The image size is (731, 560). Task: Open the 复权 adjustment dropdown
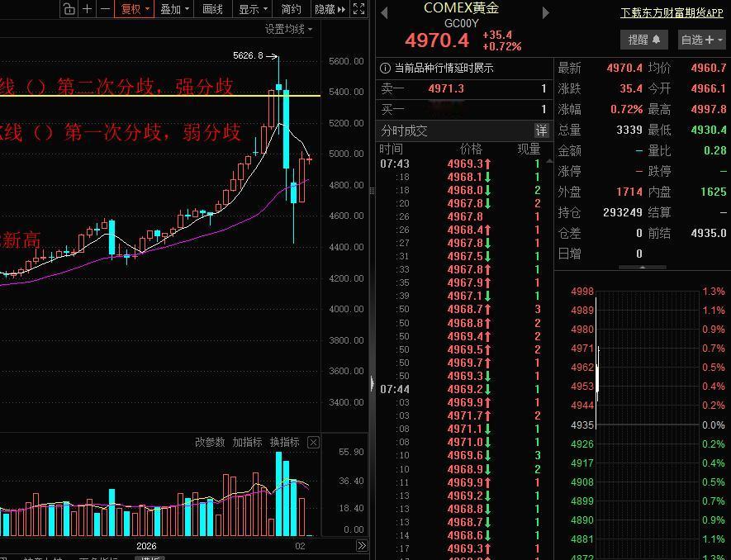pyautogui.click(x=135, y=9)
